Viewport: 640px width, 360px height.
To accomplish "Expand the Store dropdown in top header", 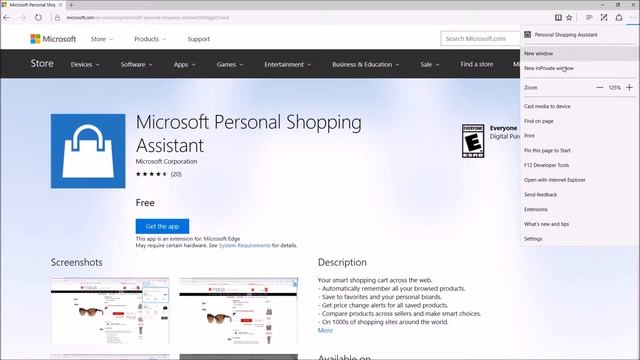I will tap(102, 39).
